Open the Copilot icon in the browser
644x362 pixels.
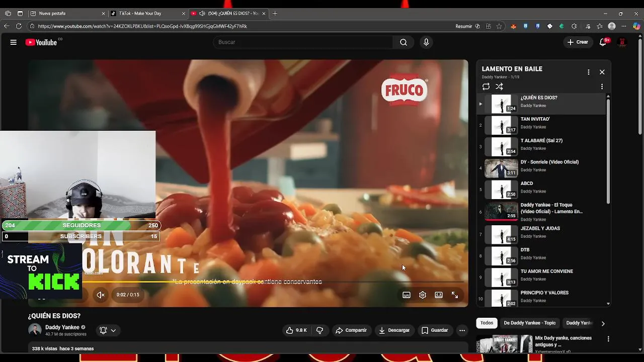636,26
